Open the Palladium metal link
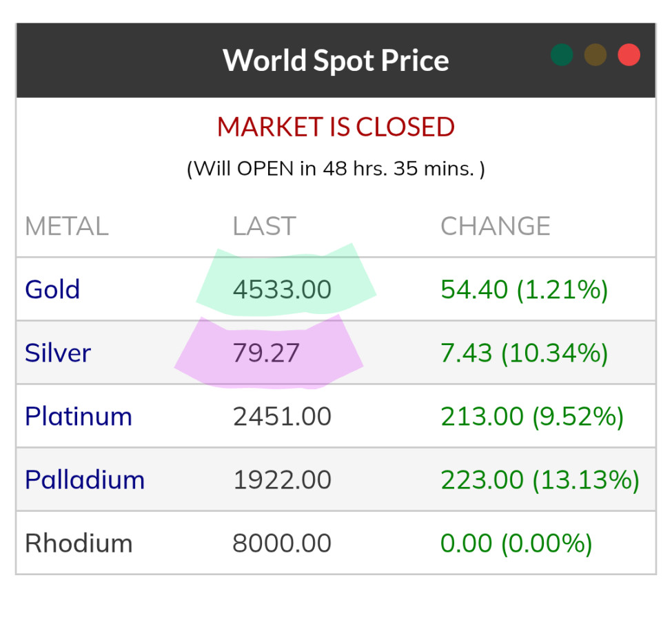The width and height of the screenshot is (672, 620). pyautogui.click(x=85, y=480)
